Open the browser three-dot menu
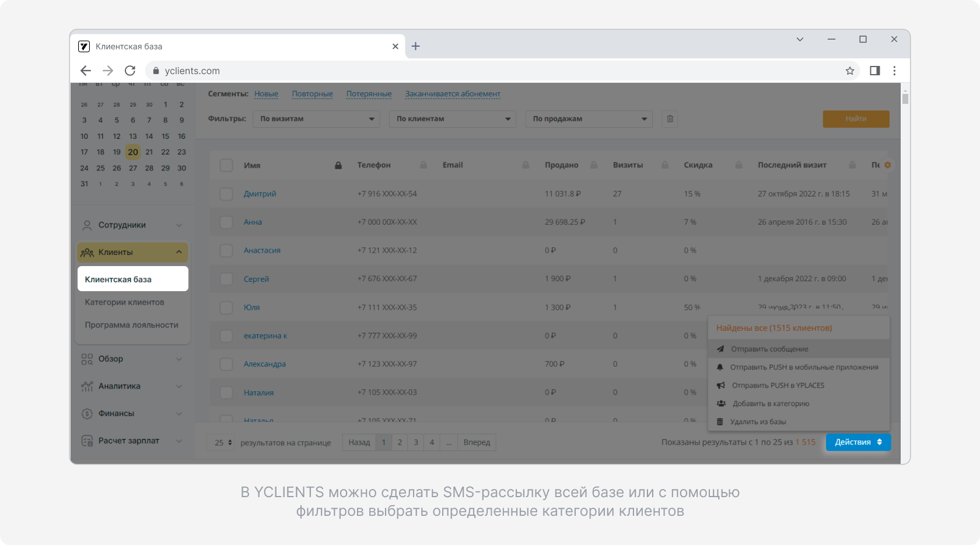This screenshot has width=980, height=545. point(894,71)
